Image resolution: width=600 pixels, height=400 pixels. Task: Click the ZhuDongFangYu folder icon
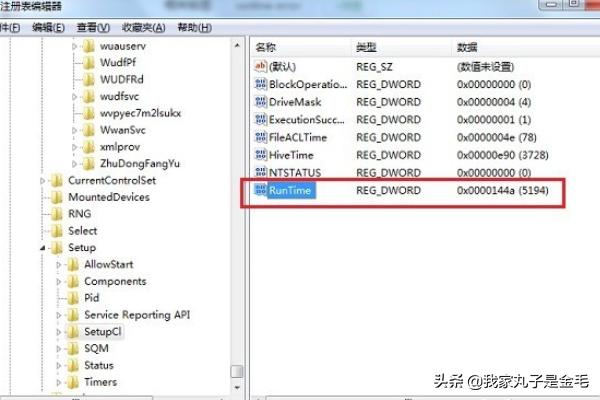(88, 163)
